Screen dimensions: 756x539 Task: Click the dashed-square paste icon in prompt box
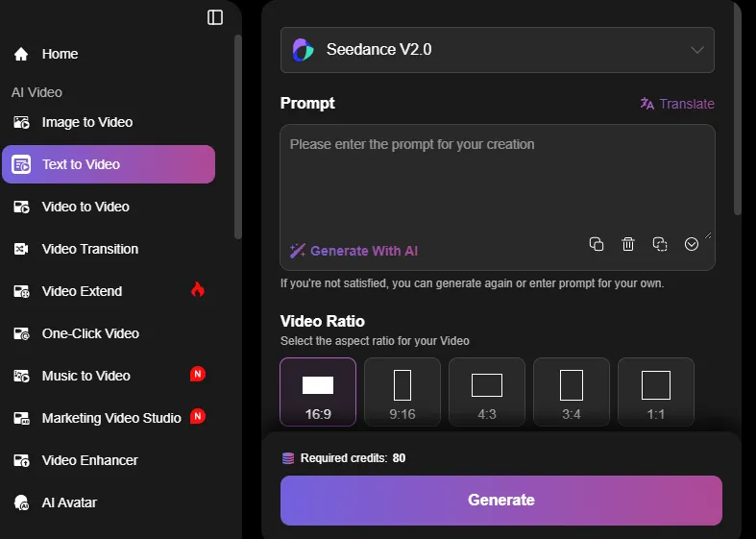point(660,244)
